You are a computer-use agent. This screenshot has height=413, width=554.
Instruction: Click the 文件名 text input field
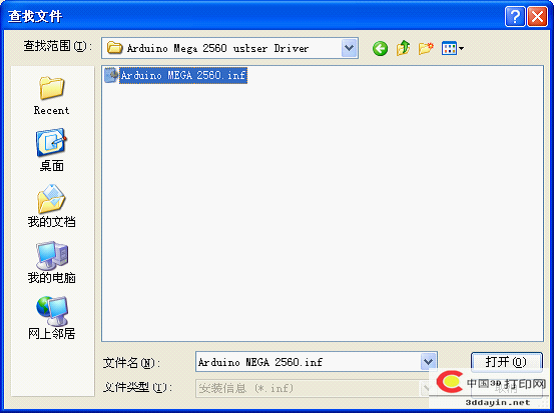pos(308,362)
